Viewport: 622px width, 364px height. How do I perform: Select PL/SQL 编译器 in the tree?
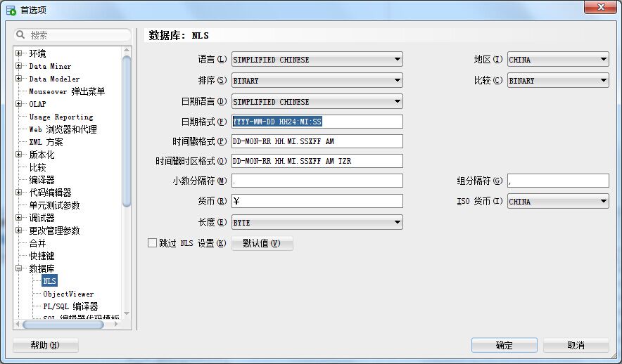(x=70, y=306)
